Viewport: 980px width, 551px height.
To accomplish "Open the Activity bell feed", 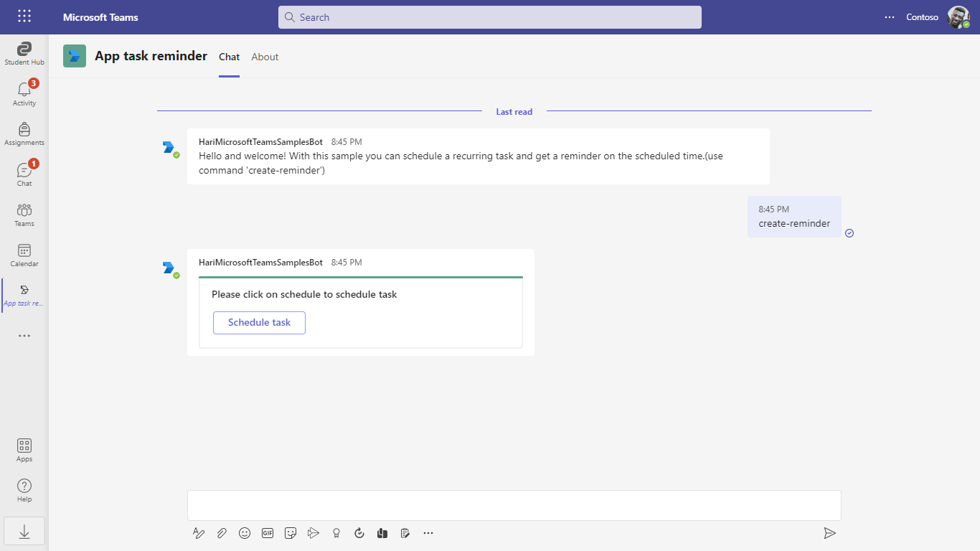I will pyautogui.click(x=24, y=94).
